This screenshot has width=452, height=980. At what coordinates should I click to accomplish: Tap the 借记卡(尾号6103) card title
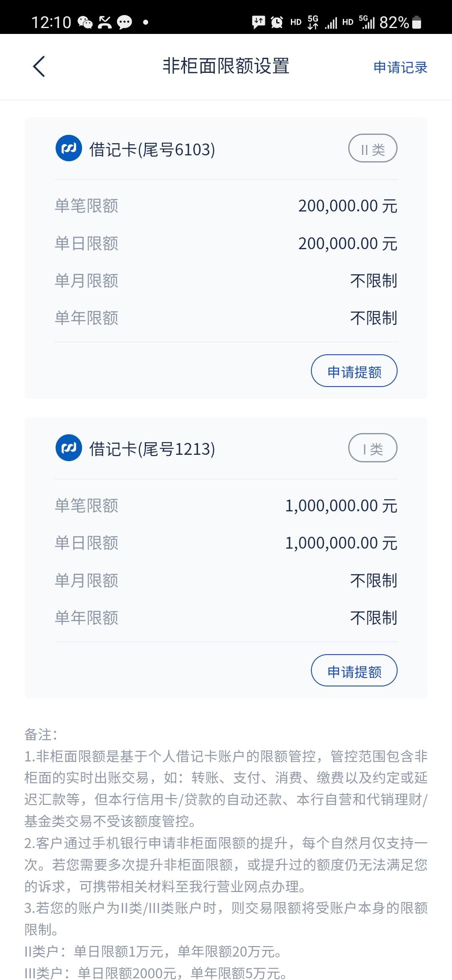(x=152, y=149)
